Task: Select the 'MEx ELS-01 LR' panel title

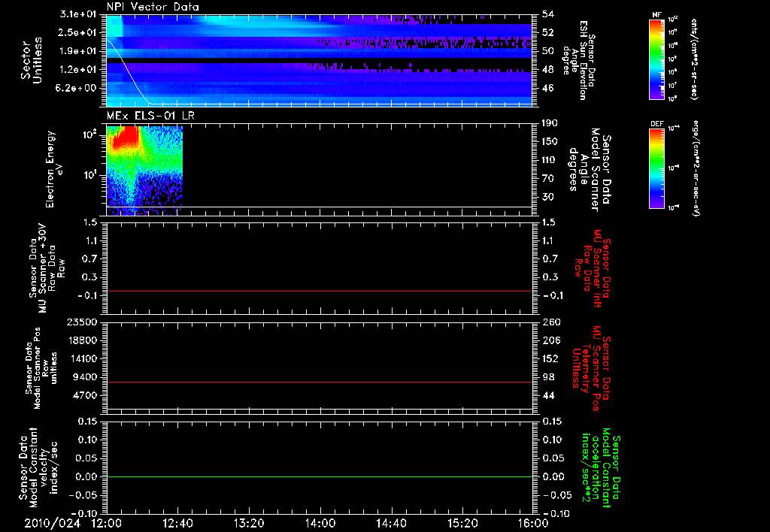Action: [x=150, y=116]
